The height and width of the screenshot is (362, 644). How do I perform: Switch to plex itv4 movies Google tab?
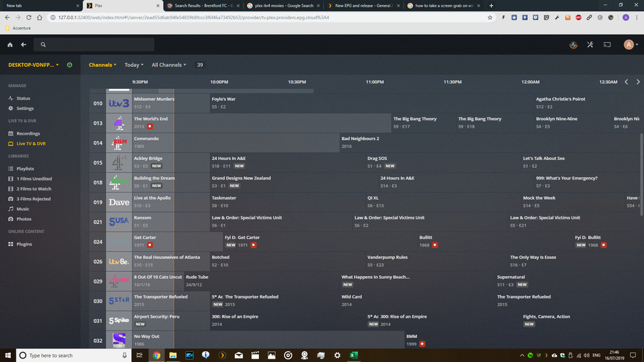click(x=284, y=5)
